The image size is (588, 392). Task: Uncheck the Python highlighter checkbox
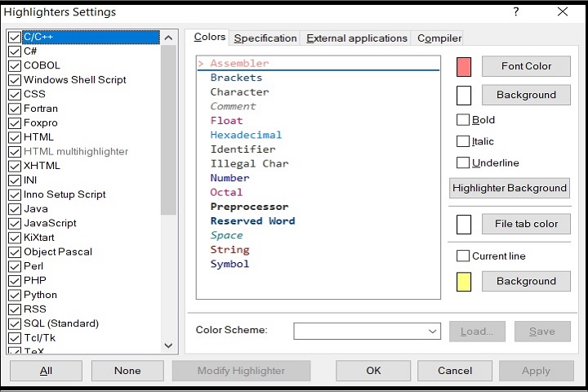[15, 295]
